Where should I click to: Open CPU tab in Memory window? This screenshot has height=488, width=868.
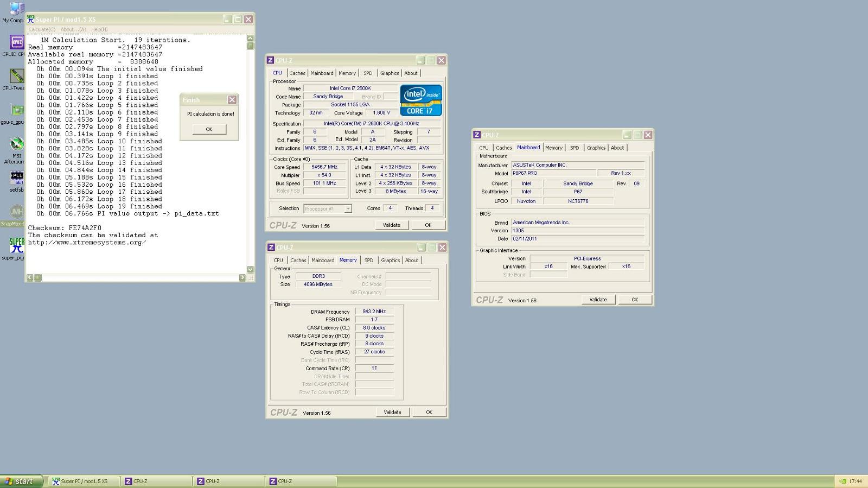click(x=278, y=261)
